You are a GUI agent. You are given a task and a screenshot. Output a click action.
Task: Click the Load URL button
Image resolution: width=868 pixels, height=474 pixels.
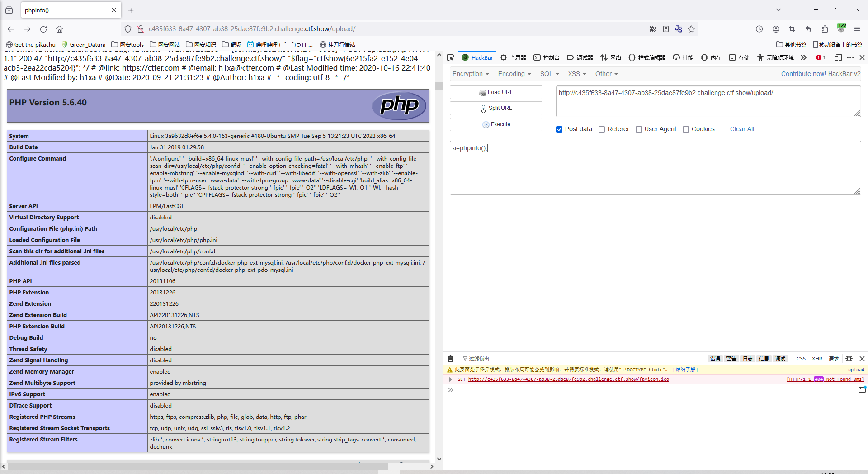tap(496, 92)
